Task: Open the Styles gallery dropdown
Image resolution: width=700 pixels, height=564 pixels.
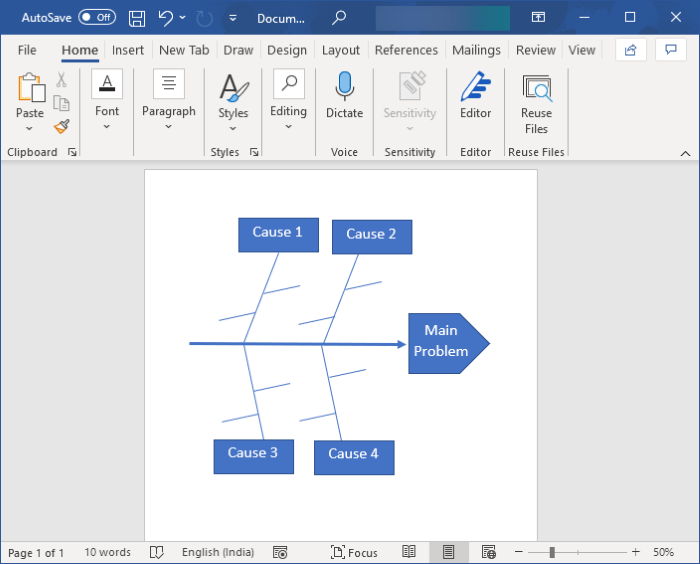Action: pyautogui.click(x=233, y=127)
